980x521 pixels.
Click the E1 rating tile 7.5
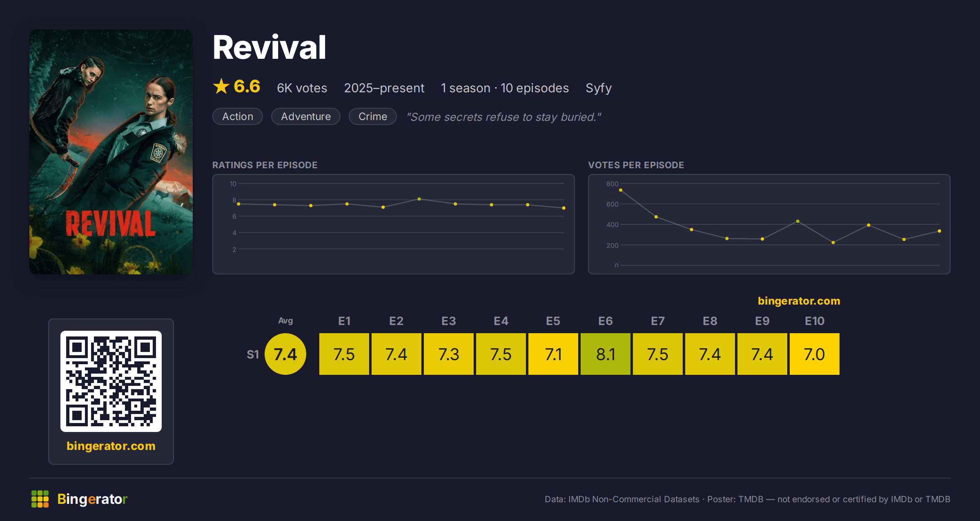tap(344, 354)
